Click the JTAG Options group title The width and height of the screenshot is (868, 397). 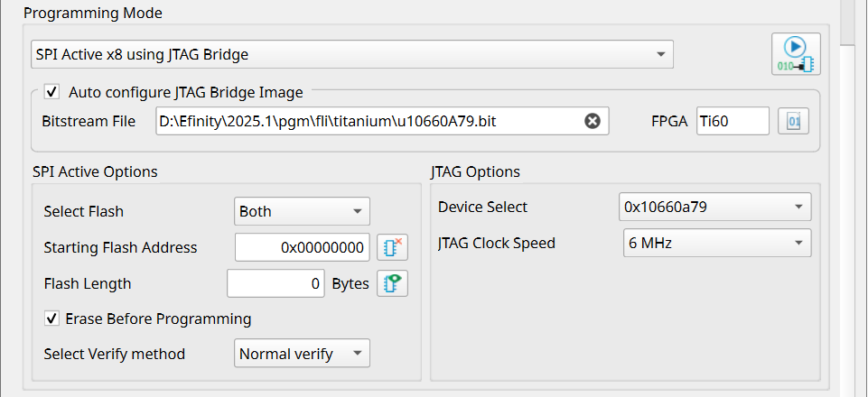[478, 171]
